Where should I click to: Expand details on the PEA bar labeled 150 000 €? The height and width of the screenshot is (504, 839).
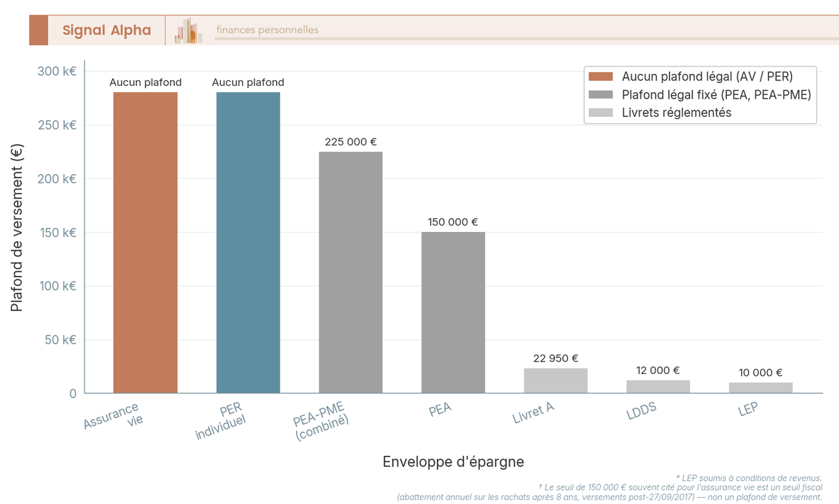pyautogui.click(x=453, y=313)
